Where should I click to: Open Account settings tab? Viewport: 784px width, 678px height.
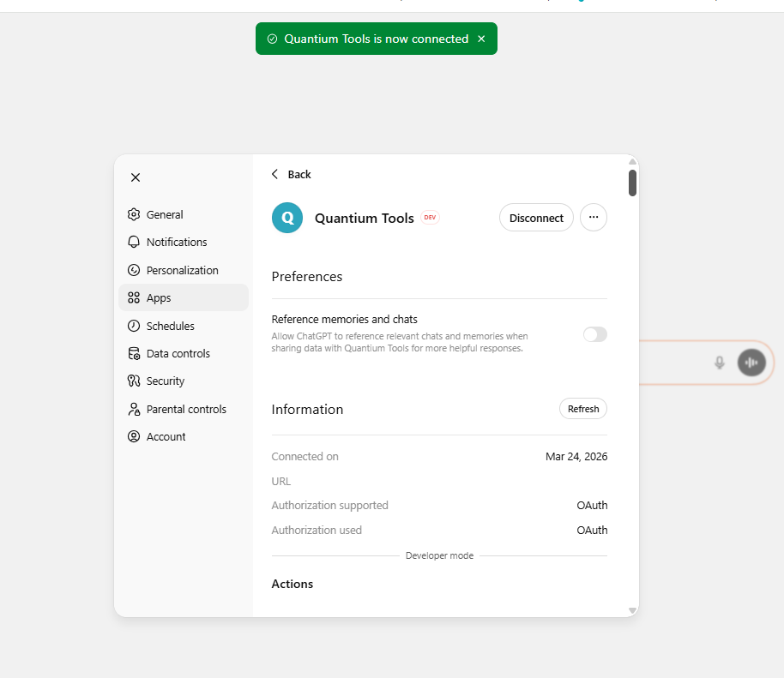coord(184,436)
